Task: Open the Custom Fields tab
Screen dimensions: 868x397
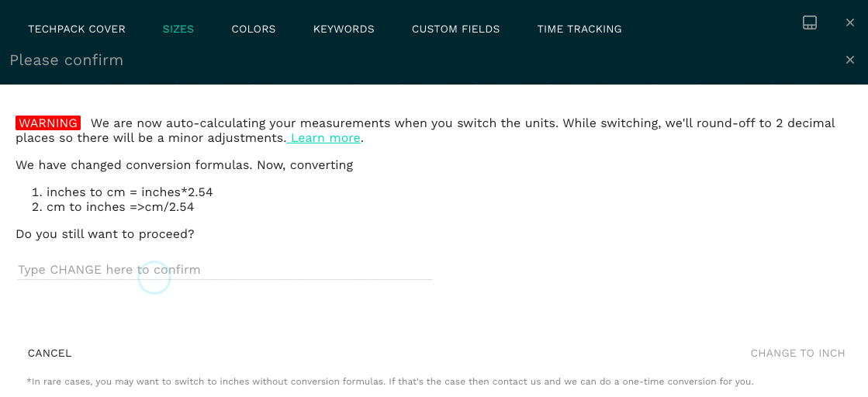Action: tap(456, 29)
